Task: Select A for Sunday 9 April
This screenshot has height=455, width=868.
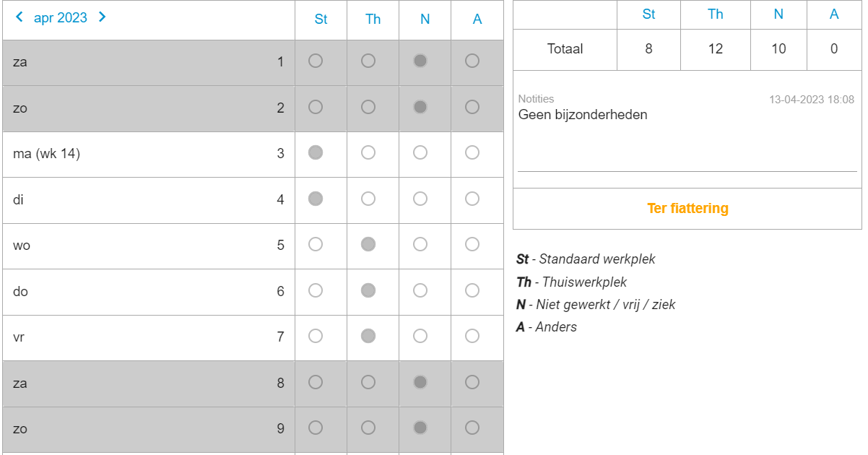Action: [472, 428]
